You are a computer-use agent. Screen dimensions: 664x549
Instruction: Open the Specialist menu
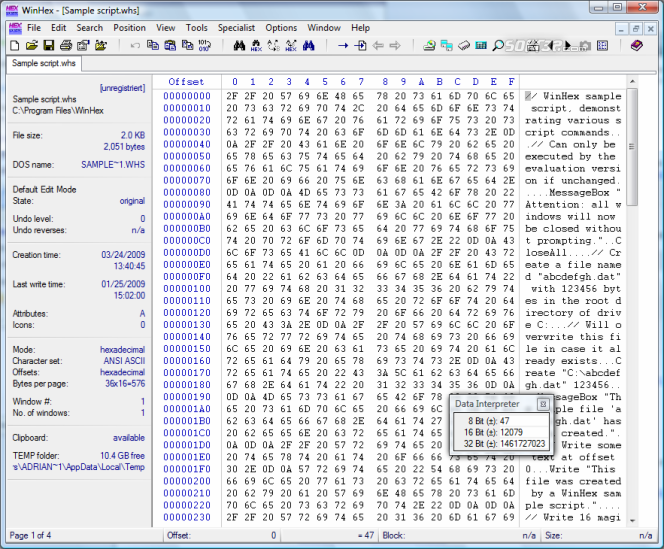(x=236, y=28)
